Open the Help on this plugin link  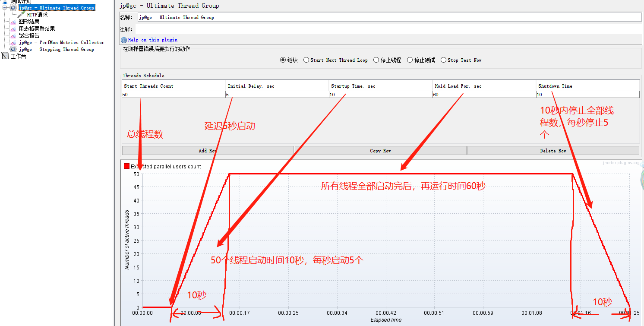point(153,40)
